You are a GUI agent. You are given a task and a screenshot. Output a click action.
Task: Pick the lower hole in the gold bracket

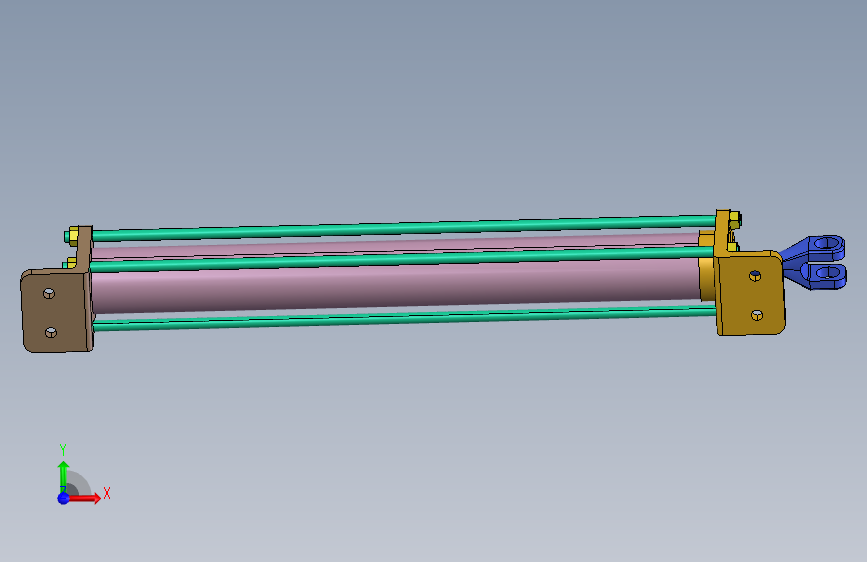click(757, 315)
